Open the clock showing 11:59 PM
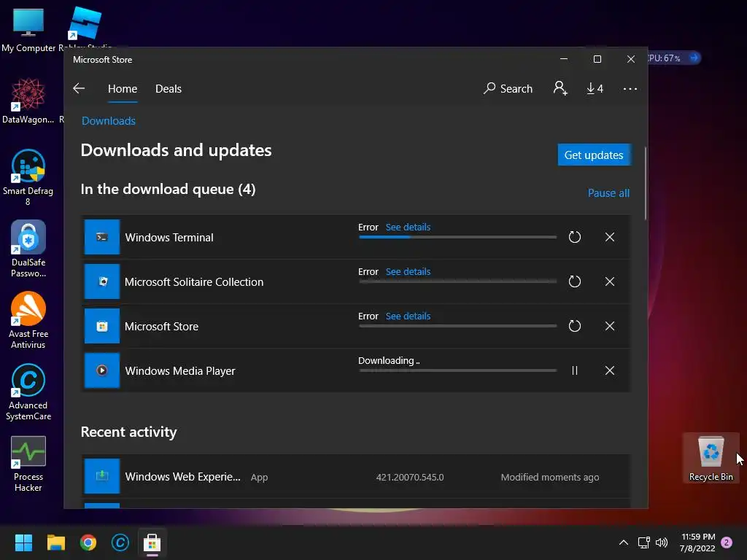Viewport: 747px width, 560px height. (x=698, y=542)
